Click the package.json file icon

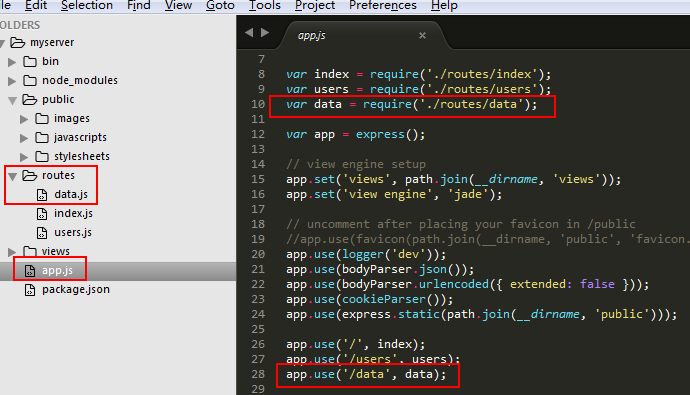[30, 289]
